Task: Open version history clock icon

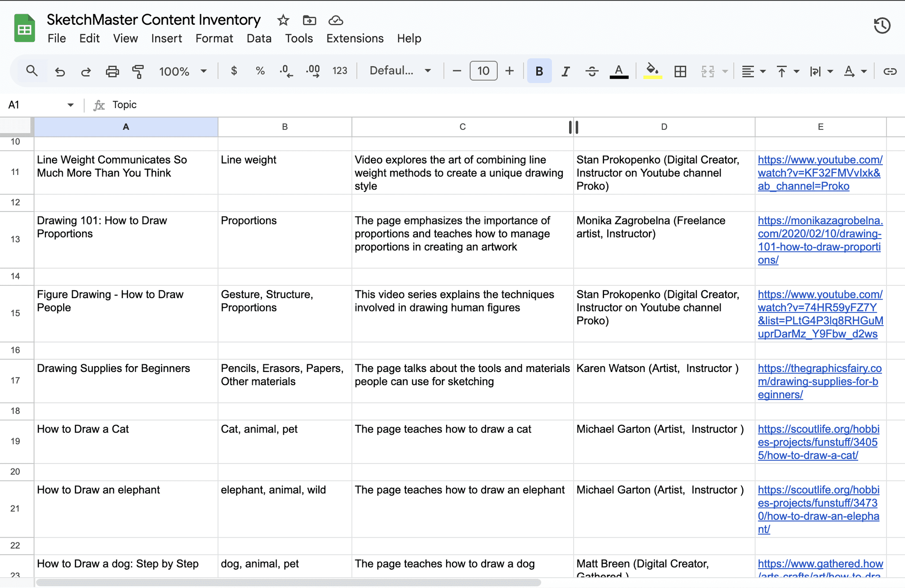Action: pos(882,26)
